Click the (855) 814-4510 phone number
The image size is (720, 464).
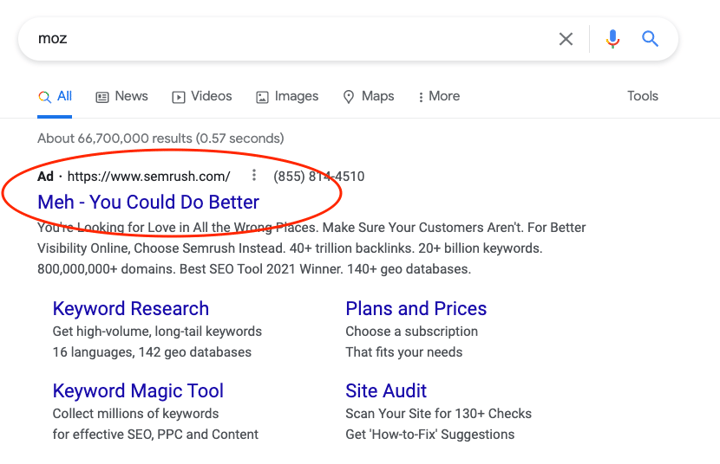pyautogui.click(x=319, y=176)
